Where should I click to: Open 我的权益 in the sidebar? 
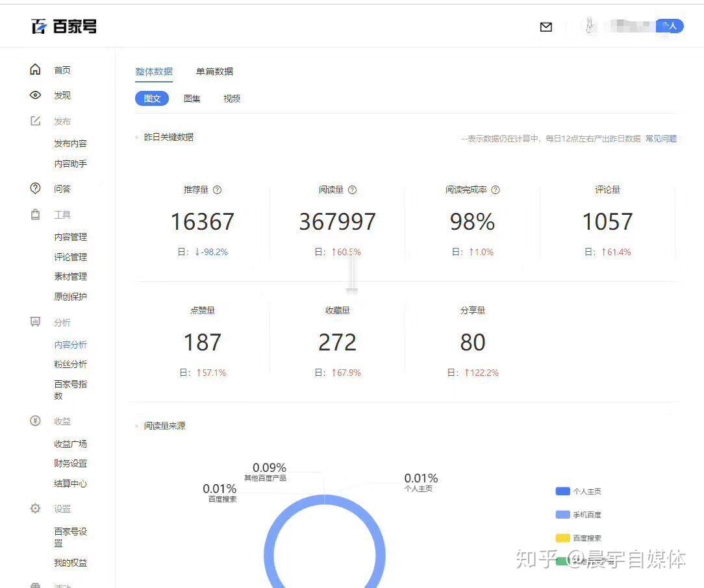71,563
